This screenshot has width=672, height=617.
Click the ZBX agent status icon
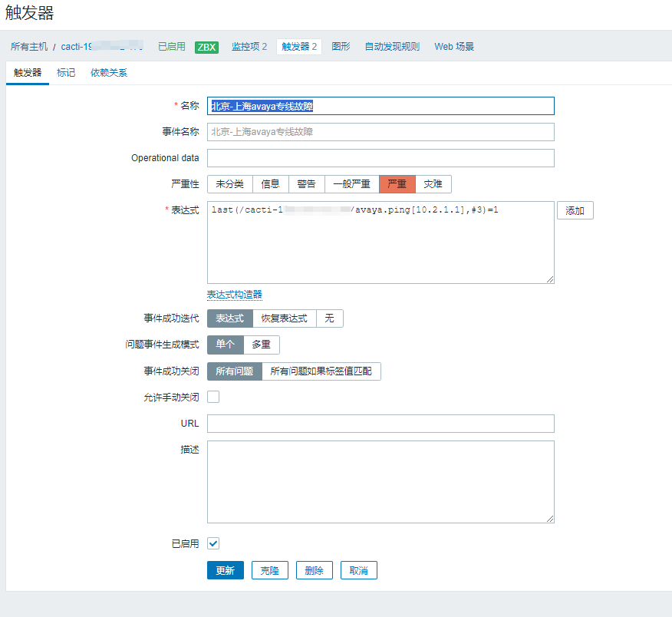[206, 46]
